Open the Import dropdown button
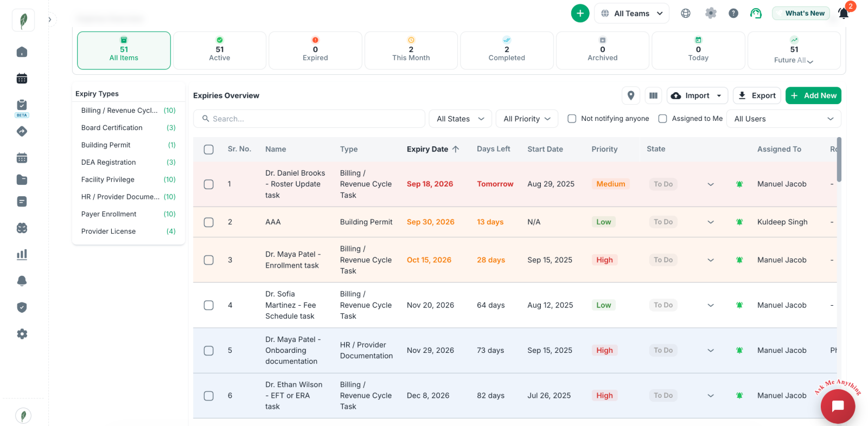Viewport: 868px width, 426px height. coord(697,95)
